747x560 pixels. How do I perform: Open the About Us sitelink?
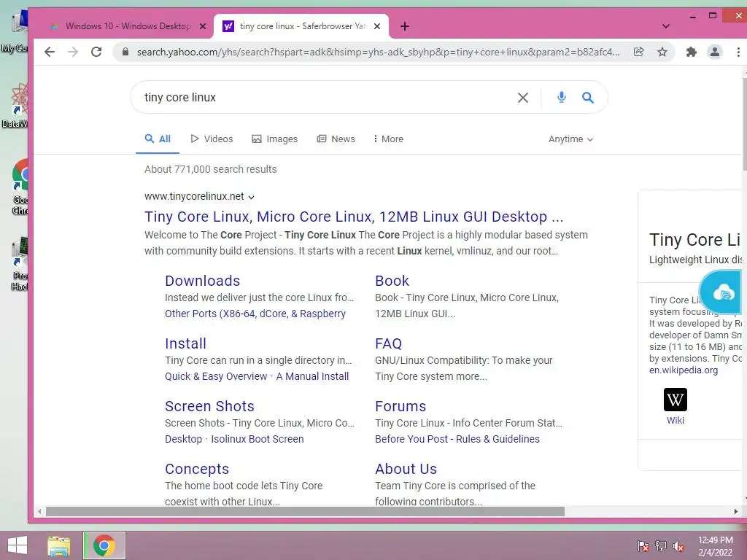tap(406, 470)
